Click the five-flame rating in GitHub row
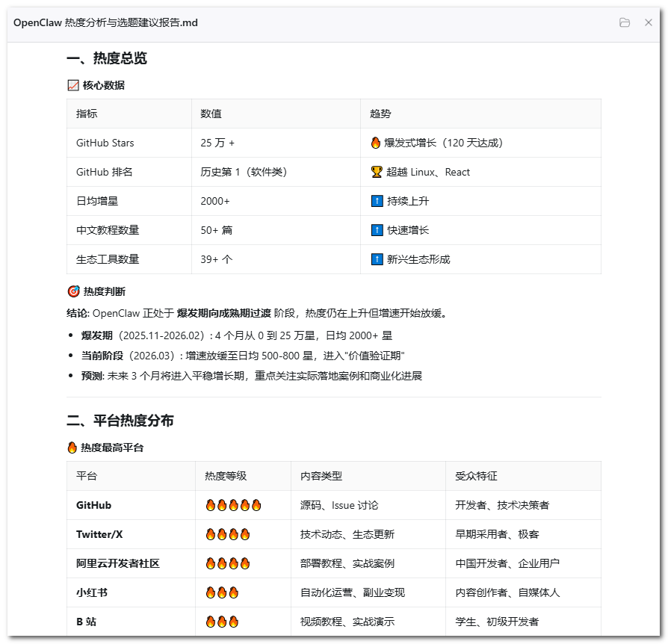The height and width of the screenshot is (644, 668). tap(233, 505)
